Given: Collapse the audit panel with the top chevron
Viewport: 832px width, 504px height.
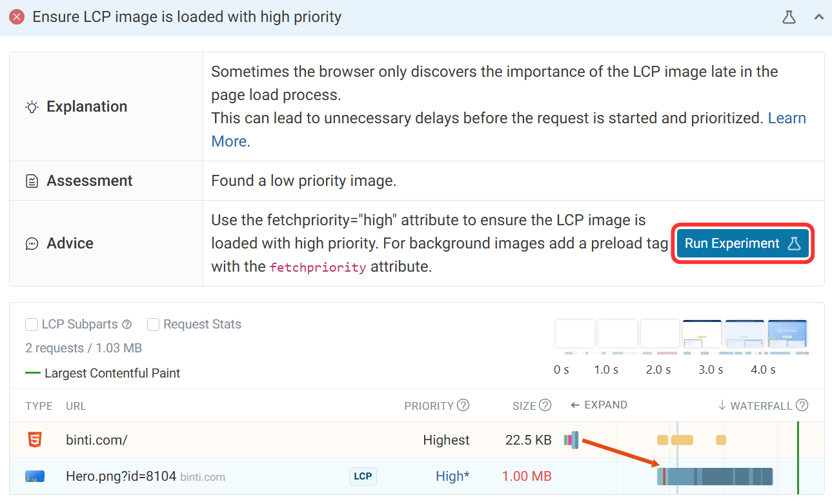Looking at the screenshot, I should point(818,17).
